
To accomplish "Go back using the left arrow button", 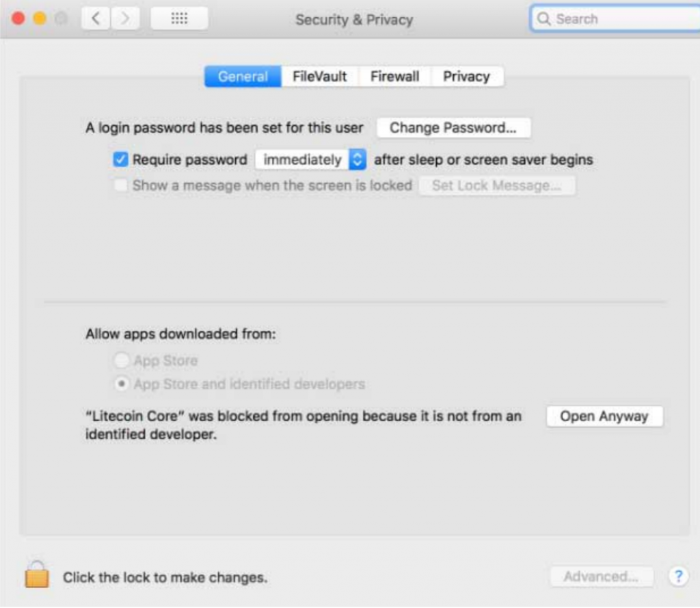I will (x=95, y=18).
